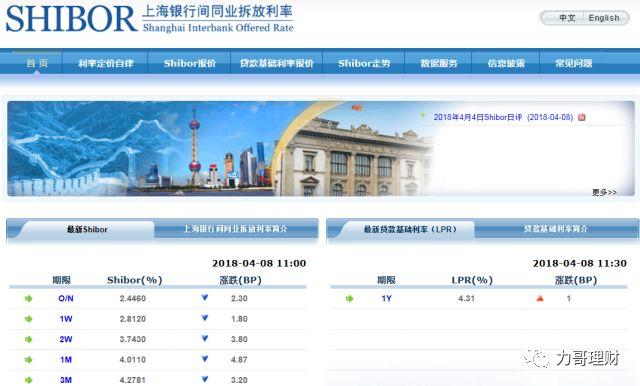
Task: Click the 涨跌(BP) column header in the LPR table
Action: point(576,280)
